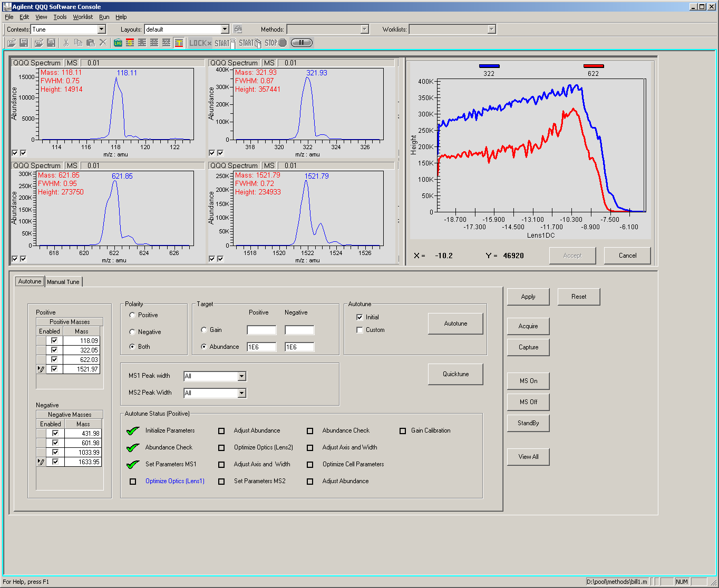Click the layout icon with red T
This screenshot has width=719, height=588.
pyautogui.click(x=179, y=43)
